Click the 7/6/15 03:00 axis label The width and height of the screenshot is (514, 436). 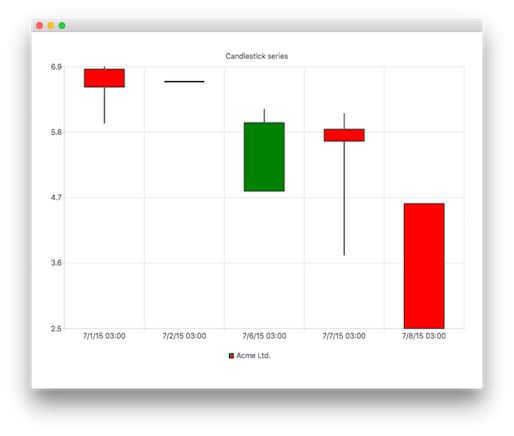(264, 336)
